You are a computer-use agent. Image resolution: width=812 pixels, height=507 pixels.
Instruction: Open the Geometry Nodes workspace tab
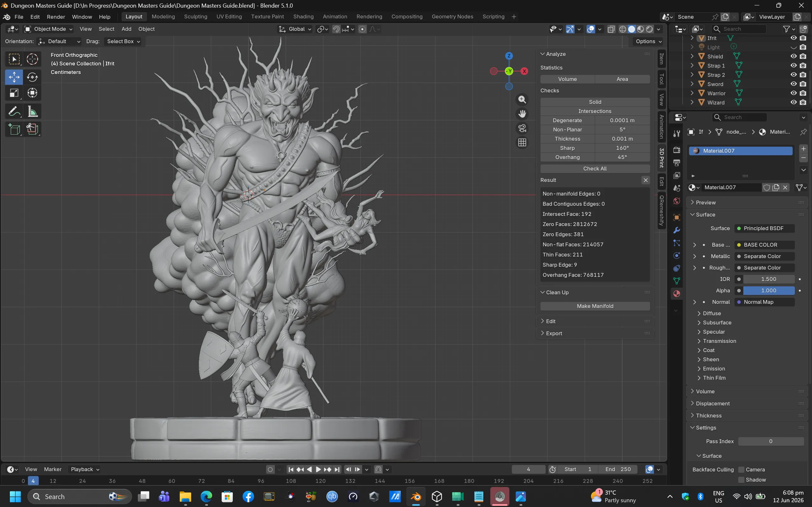click(x=452, y=17)
